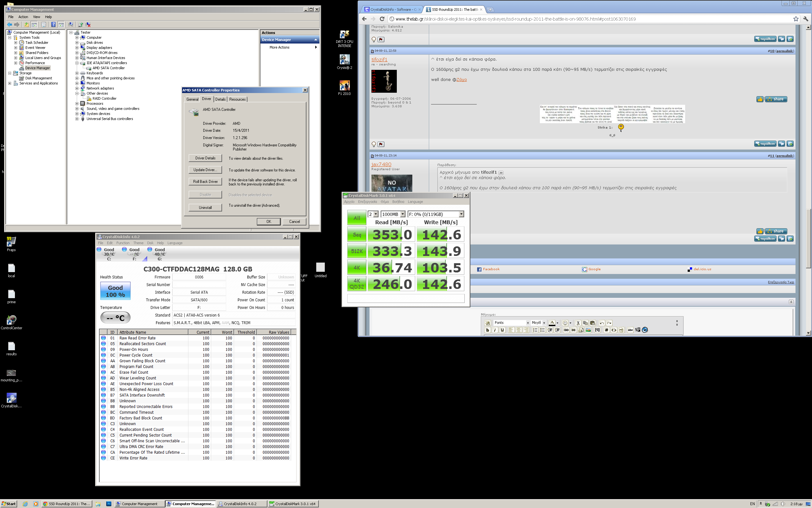Click Paste icon in forum editor
Screen dimensions: 812x508
coord(593,323)
